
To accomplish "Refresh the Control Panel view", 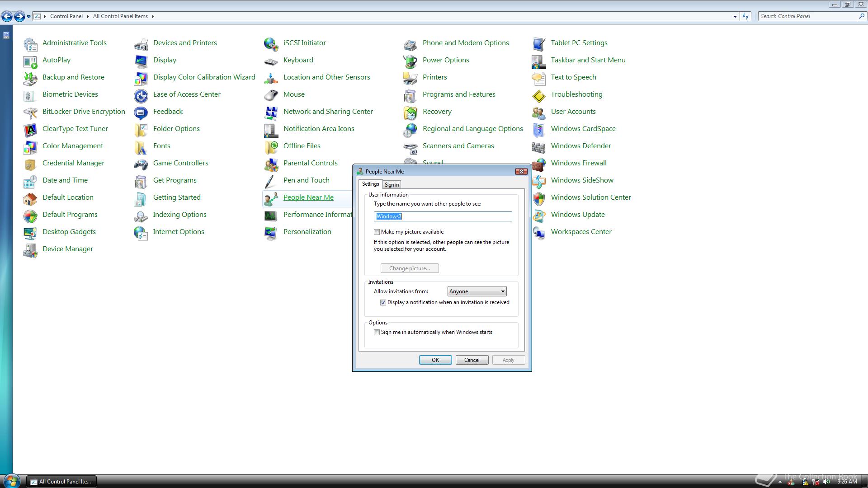I will (x=745, y=16).
